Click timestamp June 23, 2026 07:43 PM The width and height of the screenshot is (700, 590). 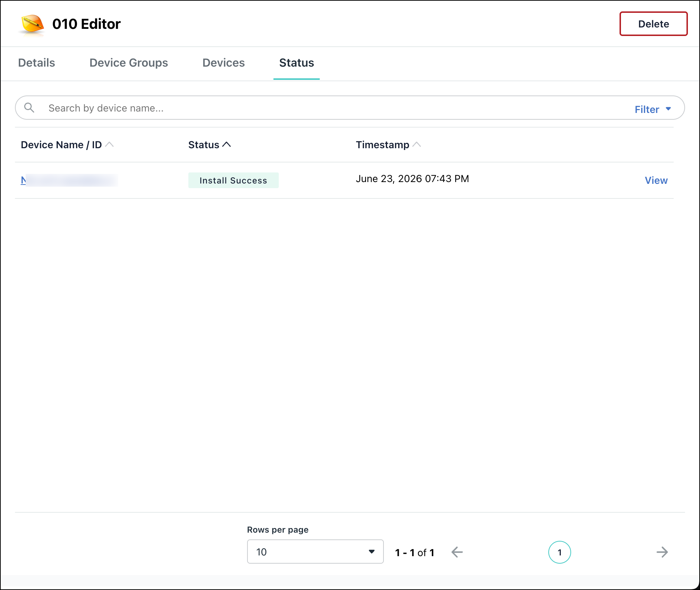(412, 179)
